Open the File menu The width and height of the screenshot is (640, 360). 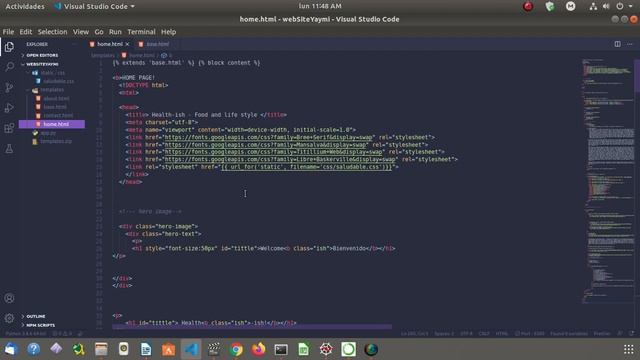(x=8, y=32)
